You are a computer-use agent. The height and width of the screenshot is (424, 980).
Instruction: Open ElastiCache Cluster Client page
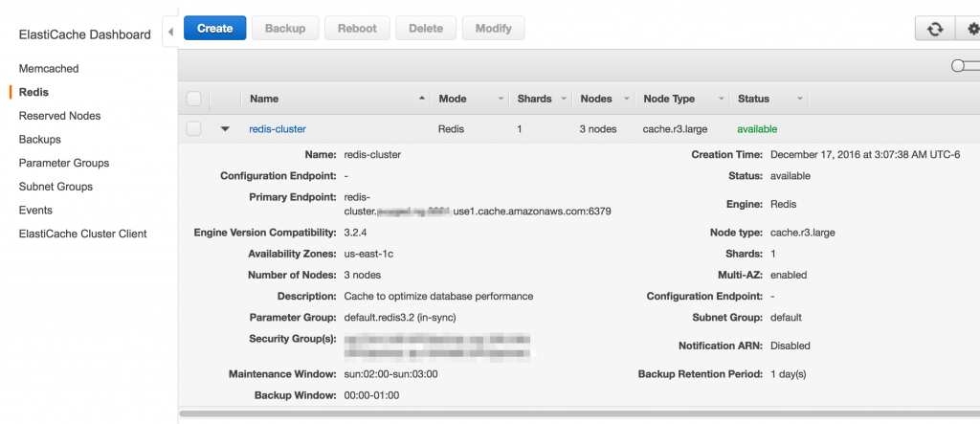point(82,234)
